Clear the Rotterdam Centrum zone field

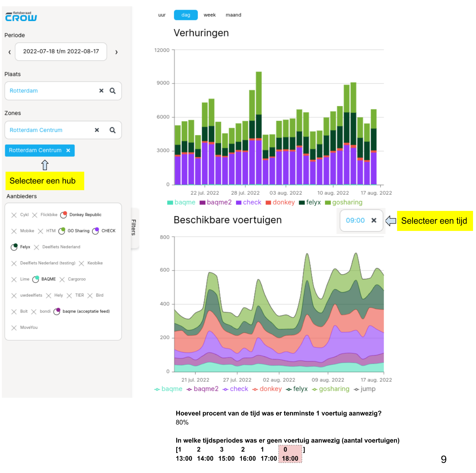pos(97,130)
